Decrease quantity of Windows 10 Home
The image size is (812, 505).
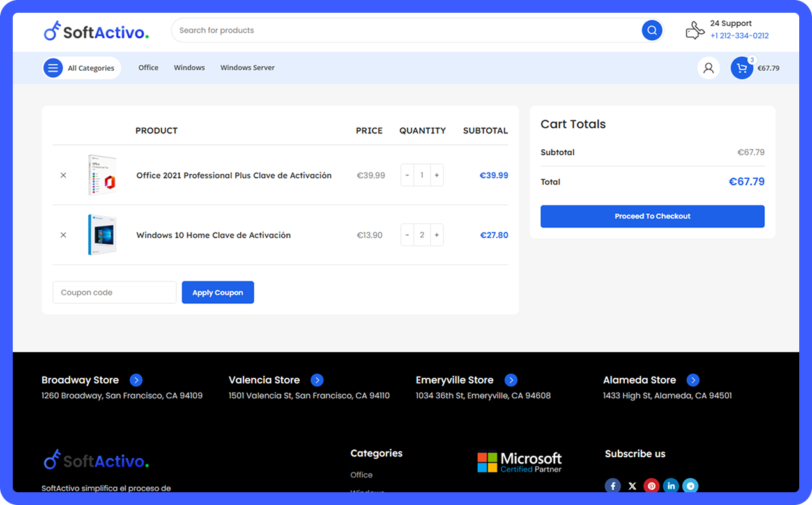[407, 235]
